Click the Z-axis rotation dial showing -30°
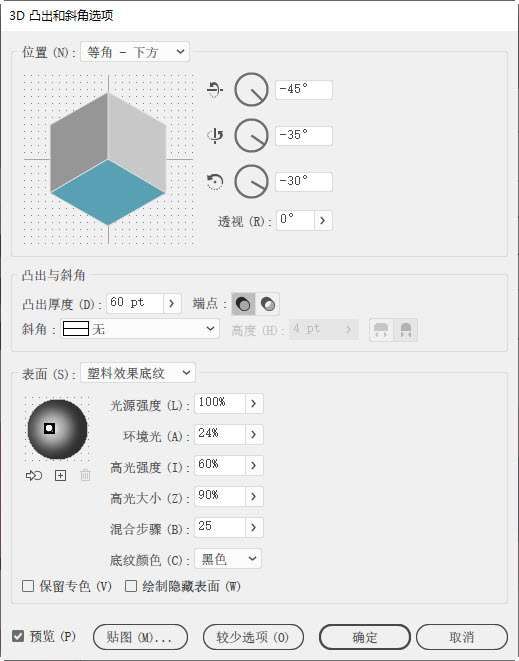Screen dimensions: 519x661 pos(251,181)
